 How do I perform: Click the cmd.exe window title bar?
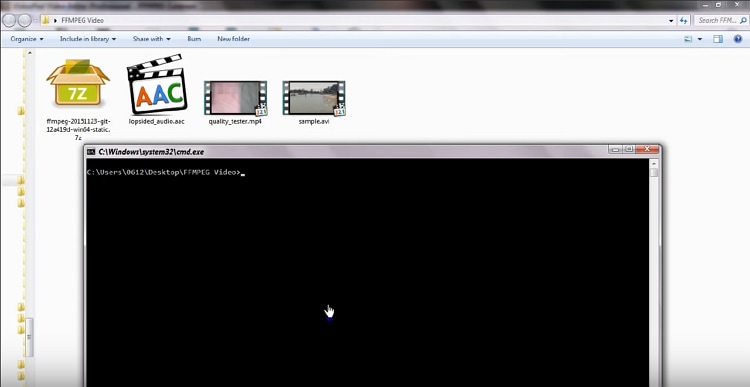click(x=373, y=151)
